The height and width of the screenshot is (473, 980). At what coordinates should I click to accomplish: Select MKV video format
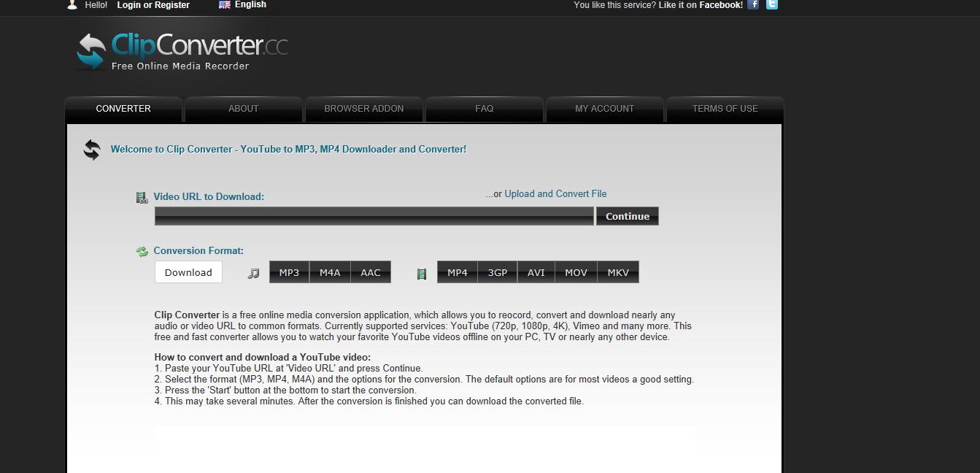point(618,272)
